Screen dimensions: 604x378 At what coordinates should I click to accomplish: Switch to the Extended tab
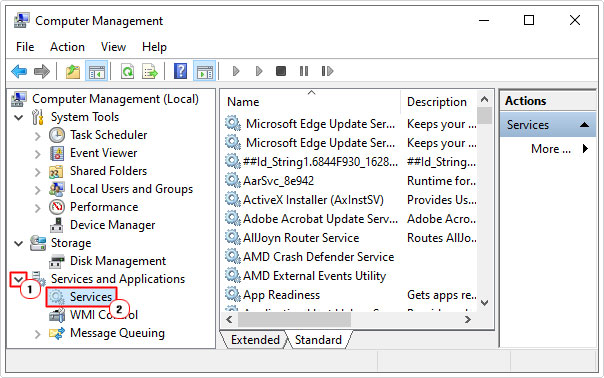255,340
